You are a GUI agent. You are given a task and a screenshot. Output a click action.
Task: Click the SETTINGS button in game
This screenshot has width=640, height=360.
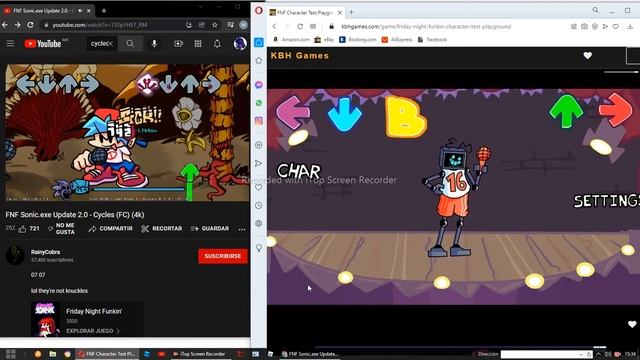pyautogui.click(x=607, y=201)
